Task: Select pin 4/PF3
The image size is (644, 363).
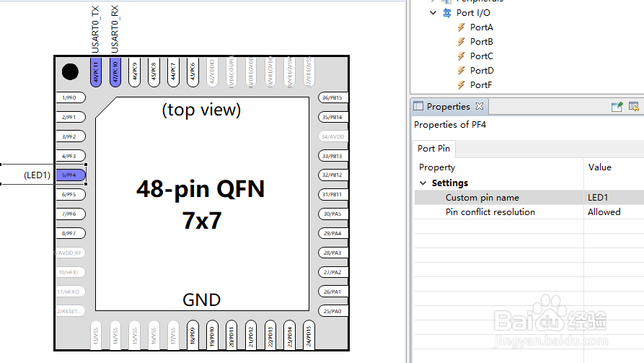Action: tap(71, 156)
